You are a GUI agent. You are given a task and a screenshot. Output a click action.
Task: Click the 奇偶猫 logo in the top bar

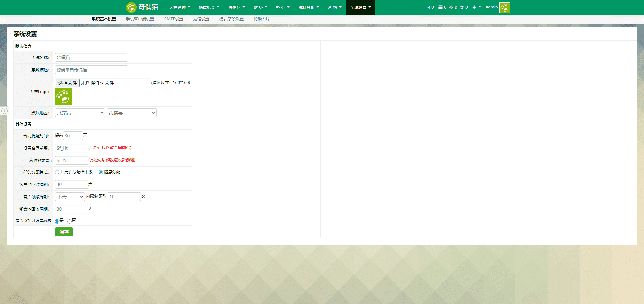click(142, 7)
